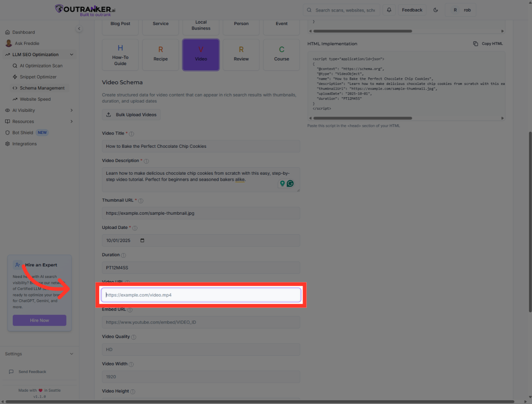Open the rob user account menu
The height and width of the screenshot is (404, 532).
(x=461, y=10)
